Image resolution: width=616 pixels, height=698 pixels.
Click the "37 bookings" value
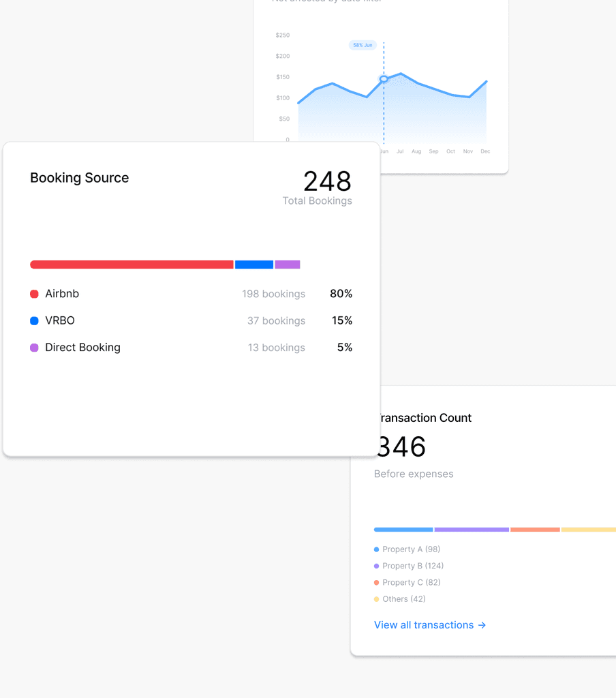click(x=277, y=320)
